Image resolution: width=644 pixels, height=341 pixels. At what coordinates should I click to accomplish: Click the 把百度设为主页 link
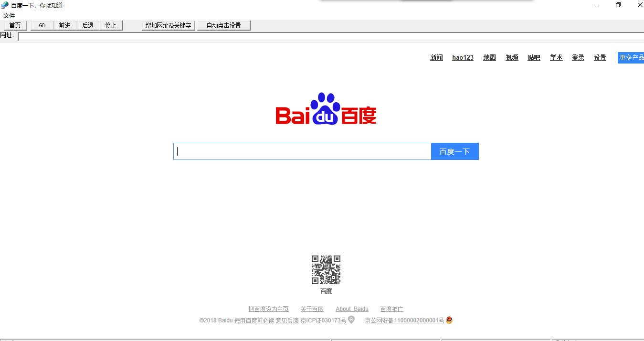pyautogui.click(x=269, y=309)
